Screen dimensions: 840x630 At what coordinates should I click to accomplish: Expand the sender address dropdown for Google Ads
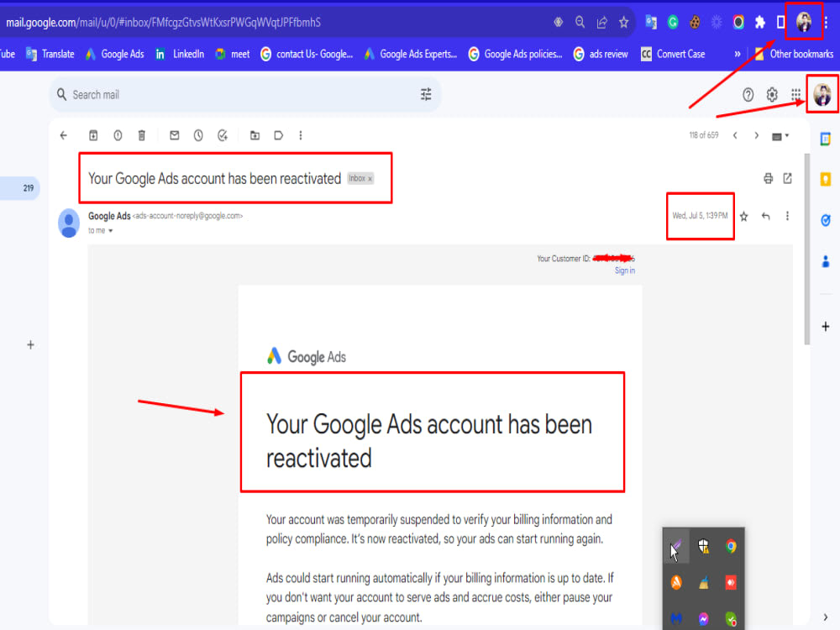[187, 216]
